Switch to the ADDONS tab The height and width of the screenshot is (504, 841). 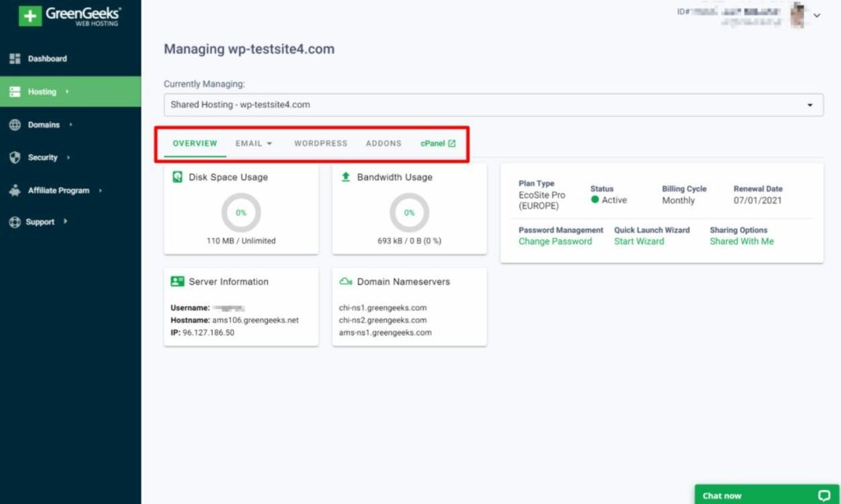384,144
